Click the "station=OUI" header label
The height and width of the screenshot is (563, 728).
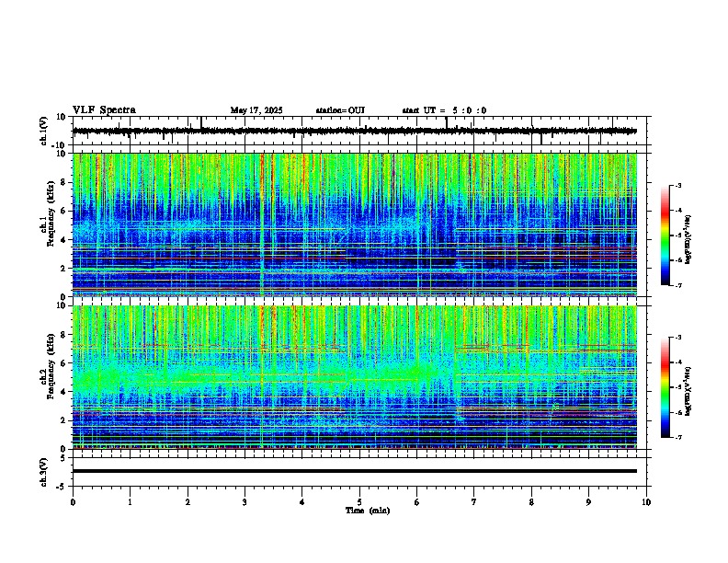340,110
